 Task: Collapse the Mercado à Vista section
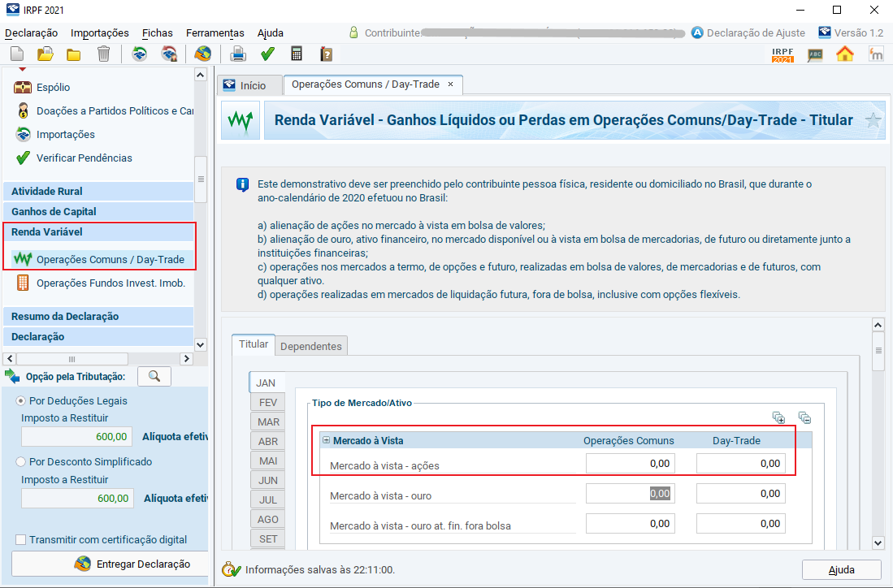coord(326,440)
